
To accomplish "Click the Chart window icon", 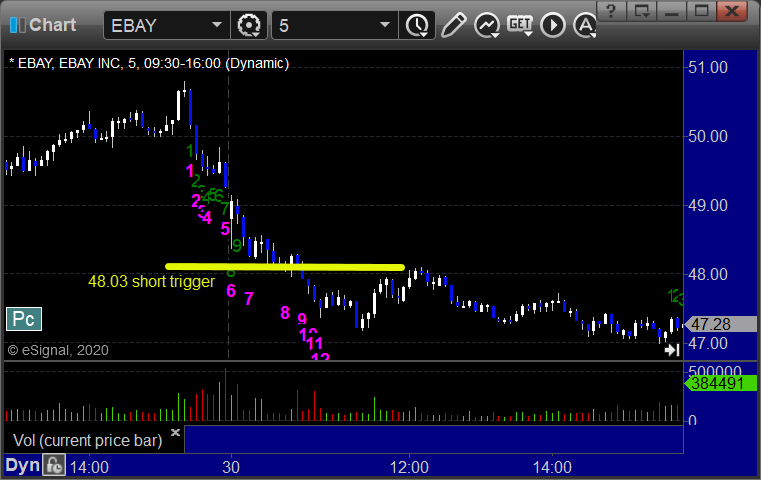I will (x=17, y=25).
